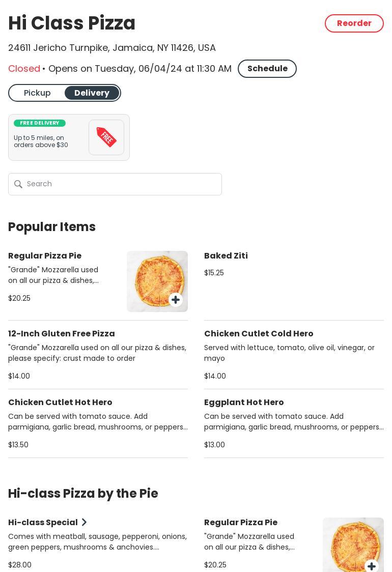Choose Chicken Cutlet Cold Hero

coord(259,334)
